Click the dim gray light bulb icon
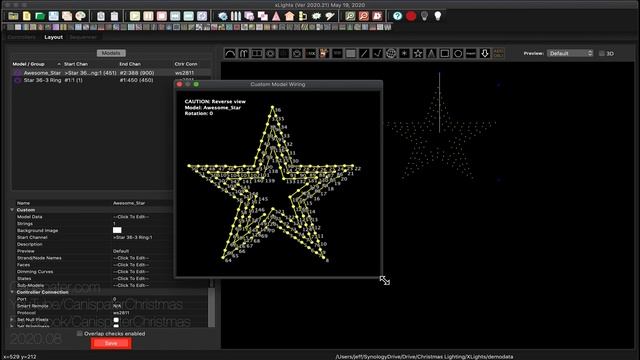 coord(424,16)
